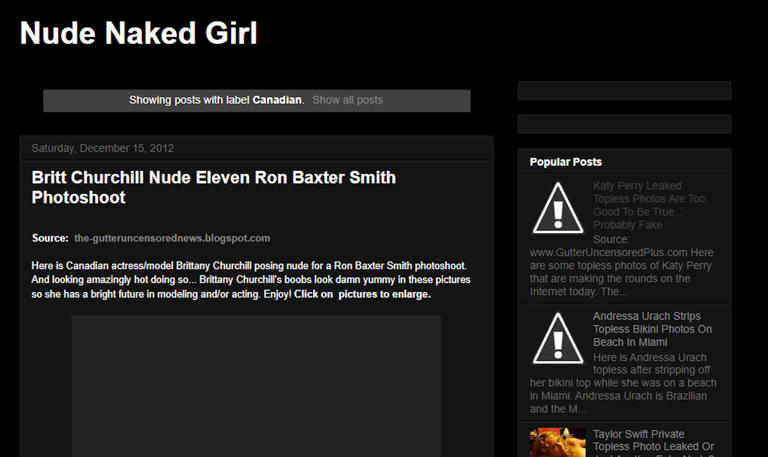Click the first empty sidebar widget bar
768x457 pixels.
(624, 91)
